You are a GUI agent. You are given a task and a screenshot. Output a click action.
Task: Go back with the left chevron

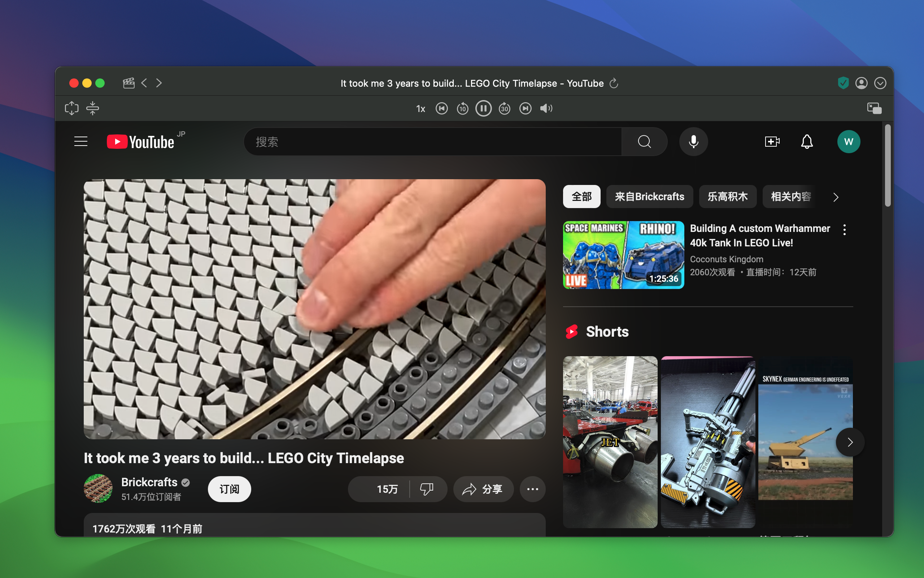pyautogui.click(x=144, y=83)
